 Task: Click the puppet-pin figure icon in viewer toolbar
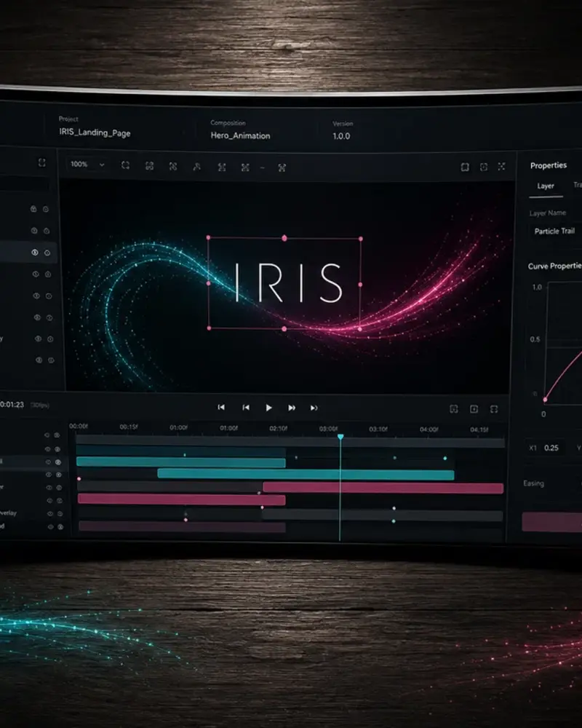pos(196,167)
